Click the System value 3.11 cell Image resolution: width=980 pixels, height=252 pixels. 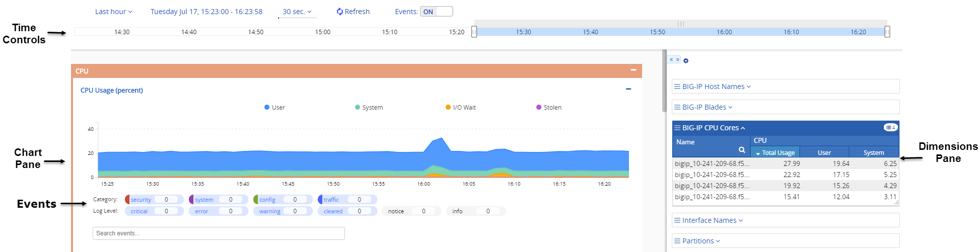click(x=890, y=197)
